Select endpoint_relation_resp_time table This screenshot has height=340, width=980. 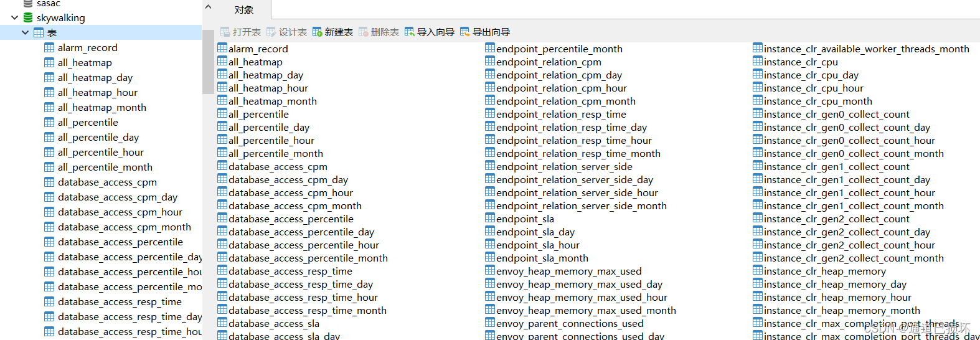click(561, 114)
